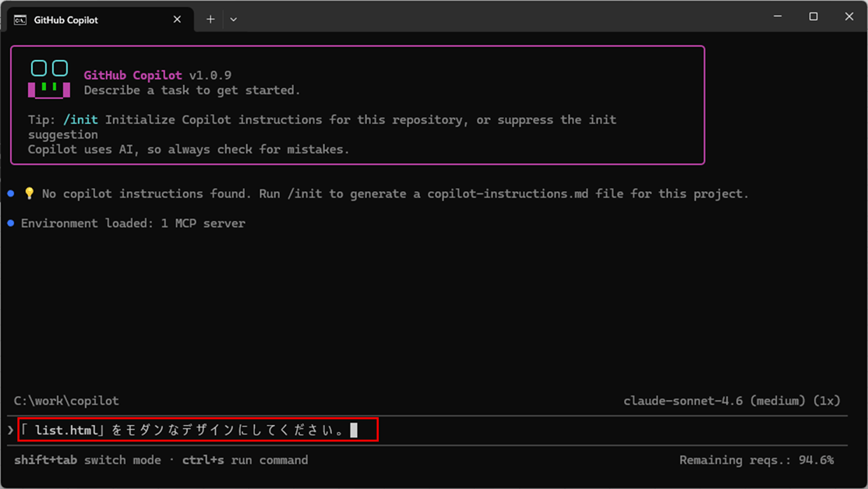Focus the prompt input containing list.html
The image size is (868, 489).
pyautogui.click(x=195, y=431)
